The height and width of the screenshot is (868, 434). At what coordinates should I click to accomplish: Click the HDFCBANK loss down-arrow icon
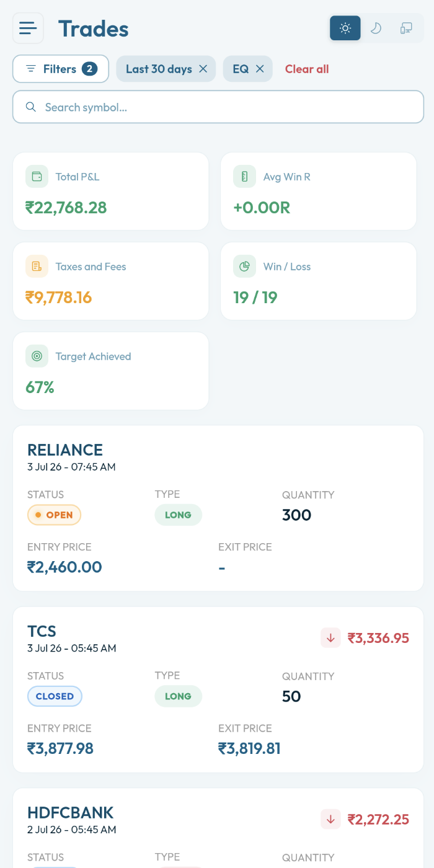(330, 819)
